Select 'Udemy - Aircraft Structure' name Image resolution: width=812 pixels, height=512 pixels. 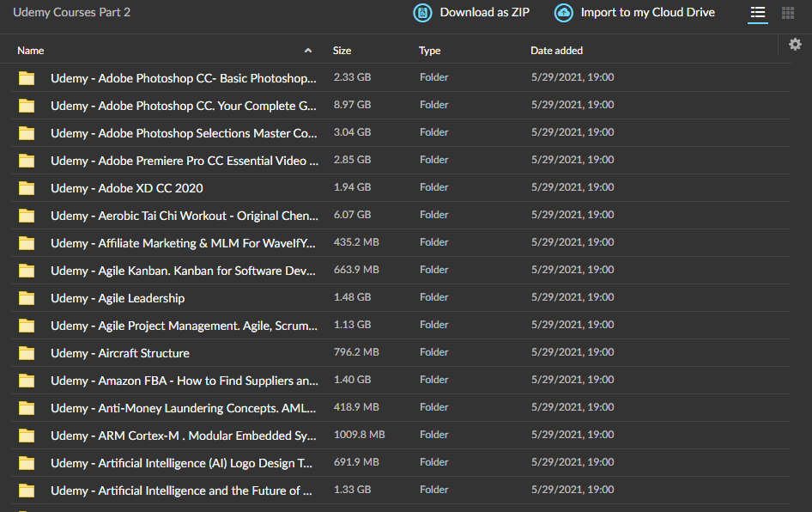[120, 353]
